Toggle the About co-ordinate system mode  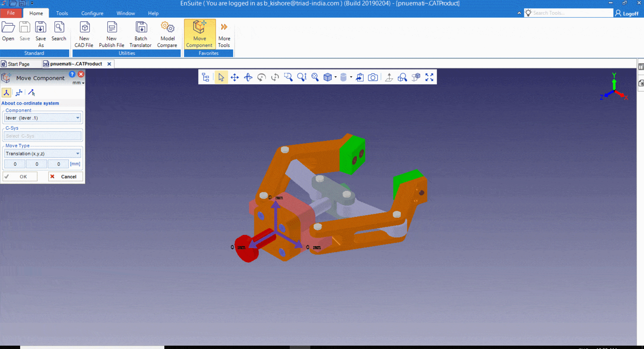[6, 93]
